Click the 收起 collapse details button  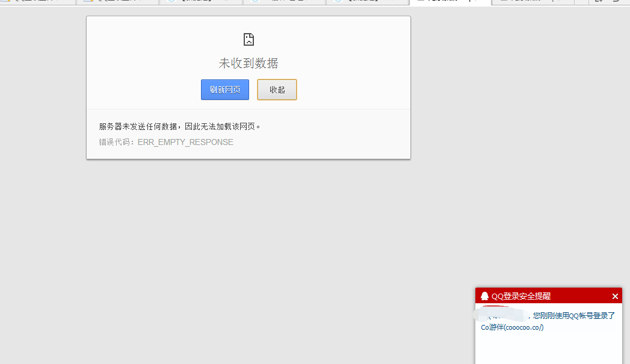pos(277,90)
